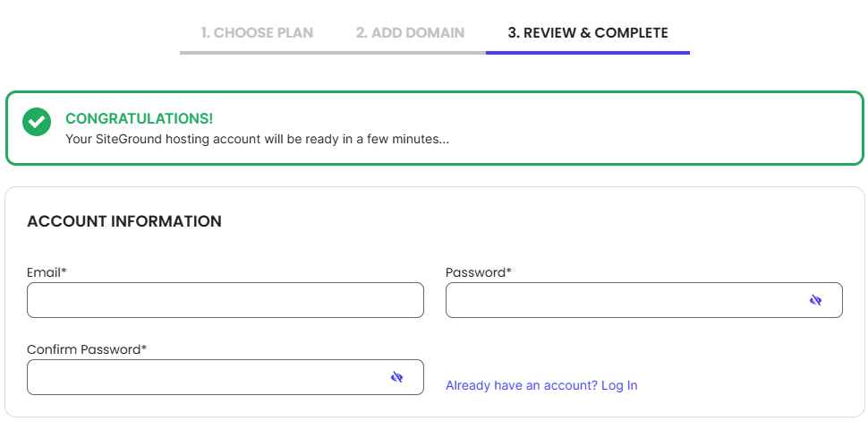The width and height of the screenshot is (868, 430).
Task: Click the Password* field label
Action: click(x=478, y=272)
